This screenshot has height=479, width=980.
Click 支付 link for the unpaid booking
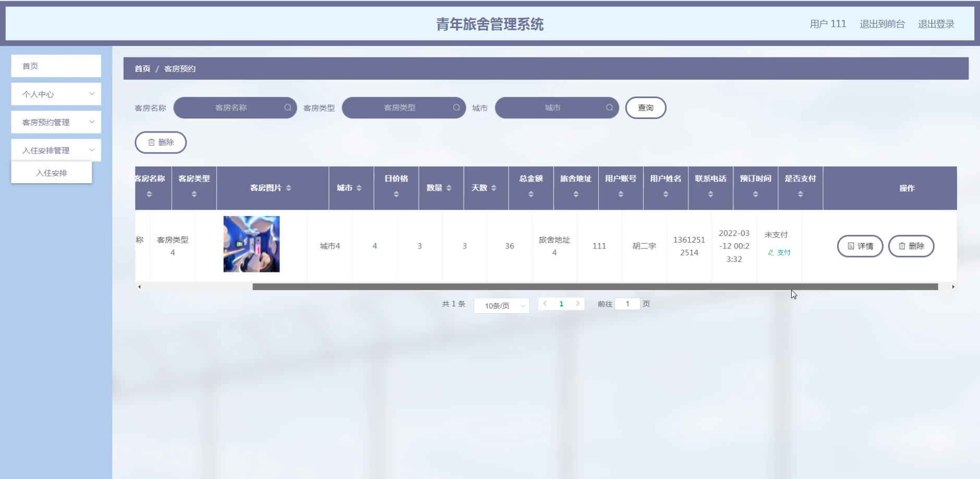tap(779, 253)
